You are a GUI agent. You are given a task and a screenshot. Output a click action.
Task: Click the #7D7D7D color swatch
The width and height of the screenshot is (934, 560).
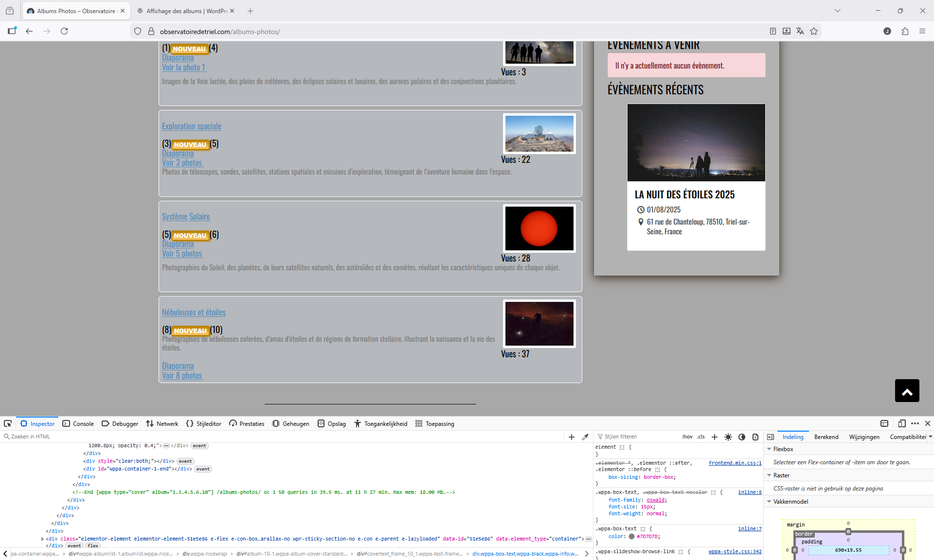[x=631, y=537]
